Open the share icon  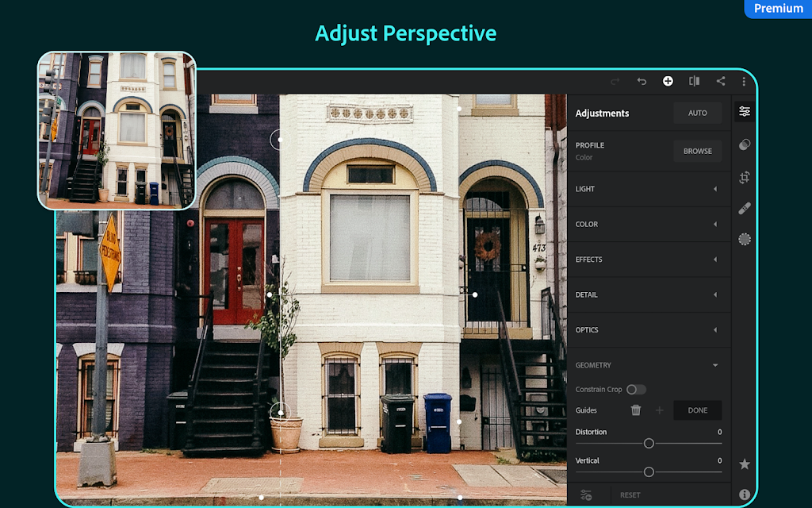[x=720, y=81]
